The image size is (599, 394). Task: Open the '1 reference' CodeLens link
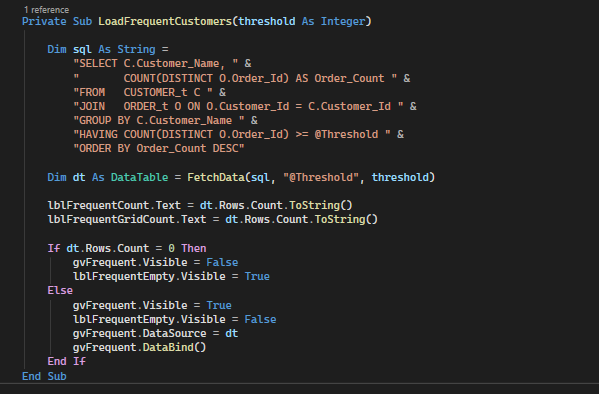(46, 10)
